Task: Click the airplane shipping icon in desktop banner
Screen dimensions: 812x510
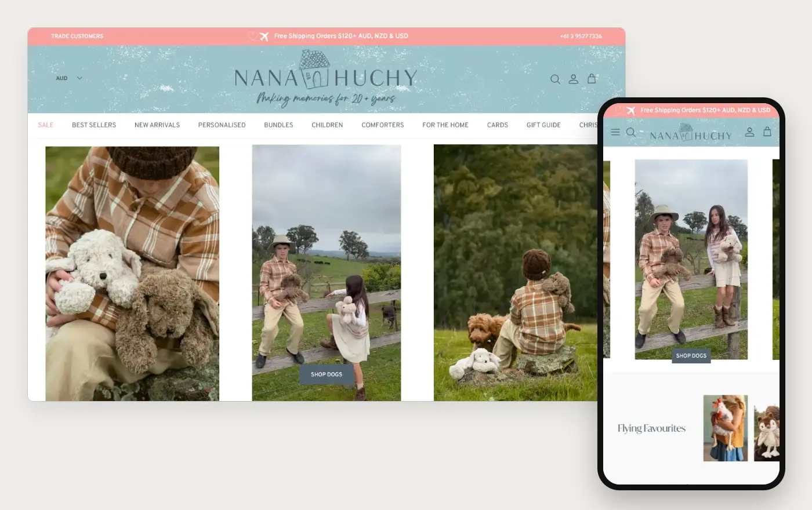Action: [264, 37]
